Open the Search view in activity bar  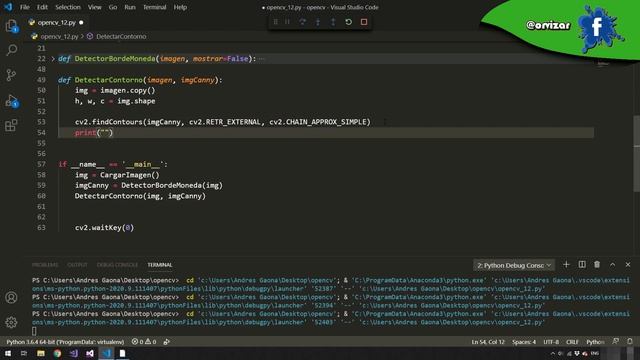(x=11, y=50)
